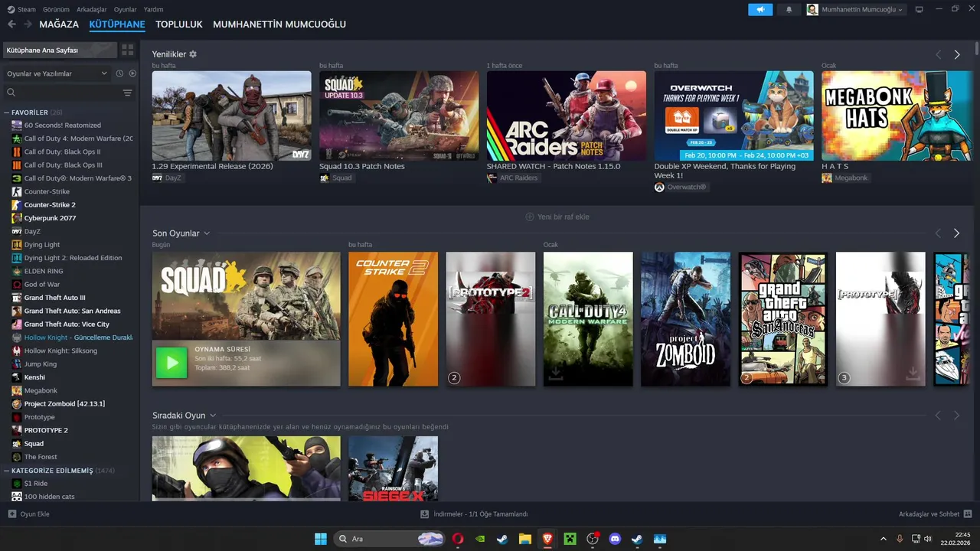The height and width of the screenshot is (551, 980).
Task: Show next Son Oyunlar games with right arrow
Action: (956, 233)
